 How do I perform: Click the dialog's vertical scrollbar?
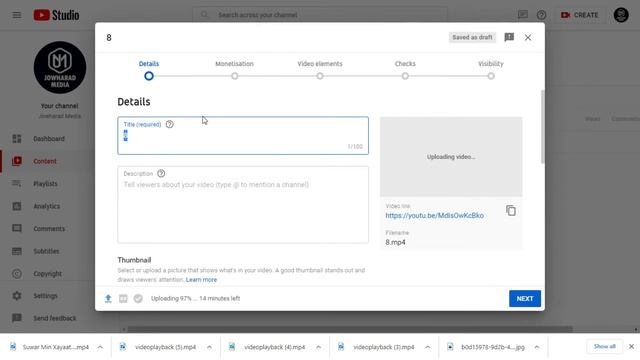coord(542,127)
